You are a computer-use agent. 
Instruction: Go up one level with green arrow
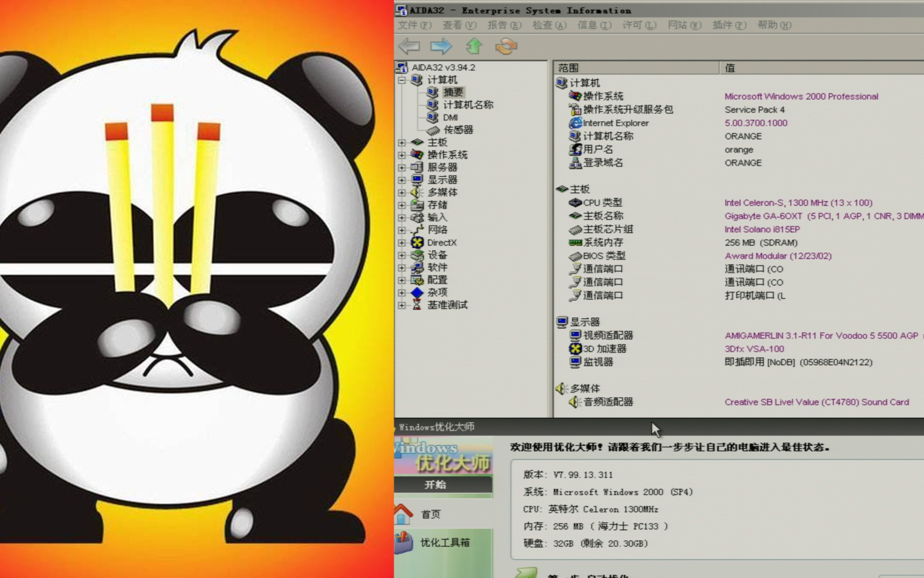(474, 46)
